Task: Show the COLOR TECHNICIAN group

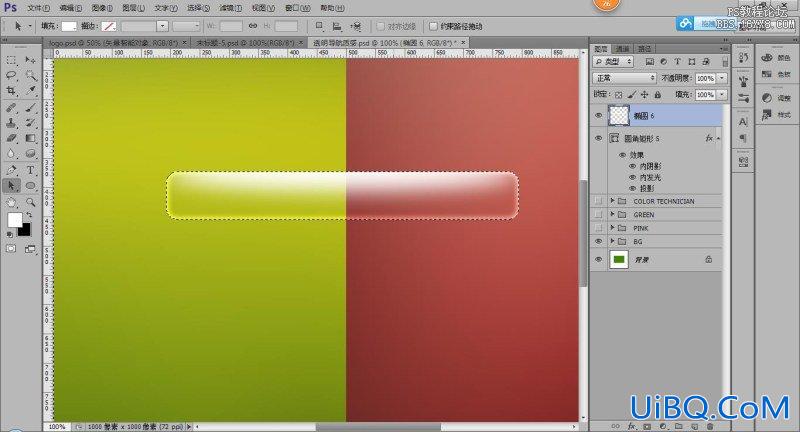Action: pos(598,201)
